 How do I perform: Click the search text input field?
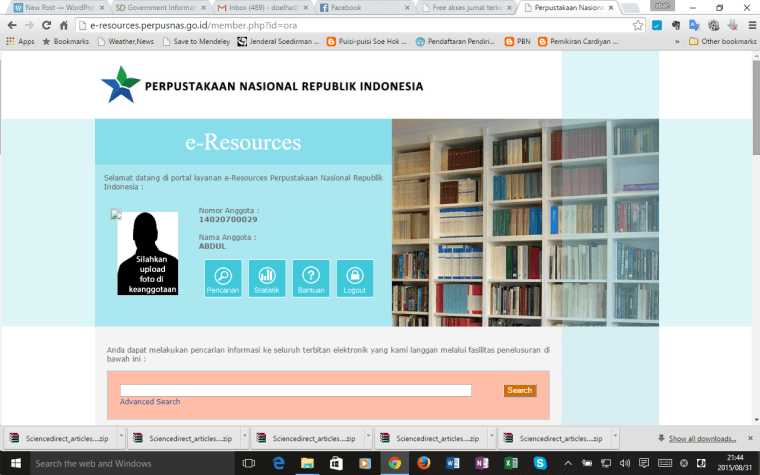click(295, 390)
